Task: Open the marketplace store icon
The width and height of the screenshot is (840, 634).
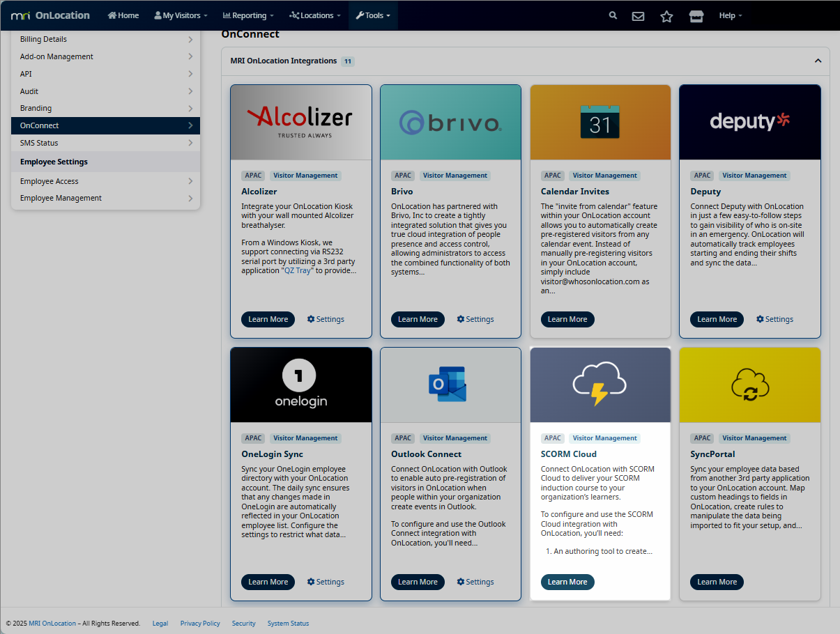Action: pos(696,16)
